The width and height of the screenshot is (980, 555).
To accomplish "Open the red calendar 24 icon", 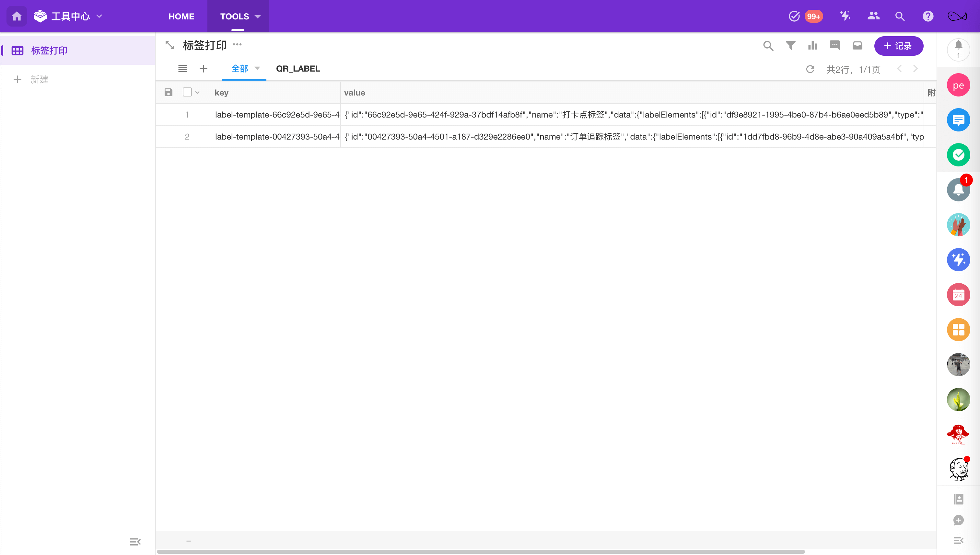I will click(x=958, y=295).
